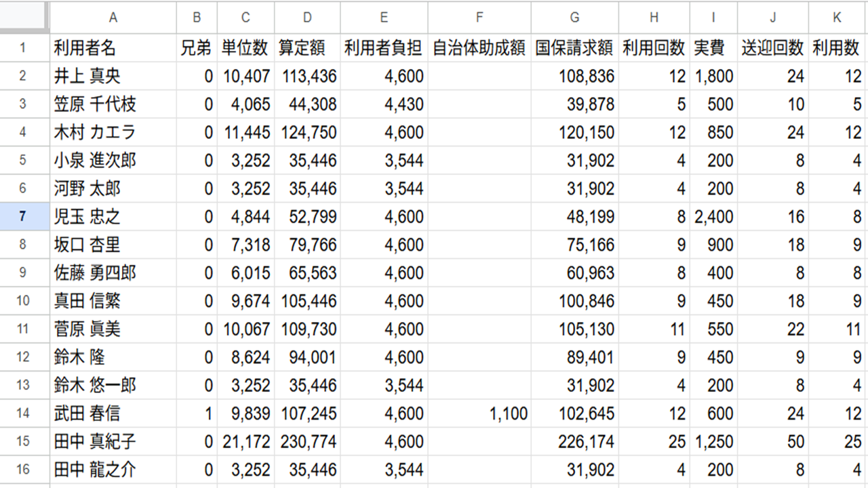Viewport: 868px width, 488px height.
Task: Select column A header
Action: click(x=113, y=17)
